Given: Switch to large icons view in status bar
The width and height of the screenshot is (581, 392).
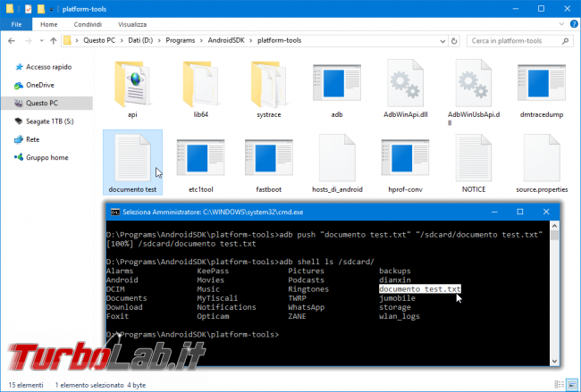Looking at the screenshot, I should click(572, 385).
